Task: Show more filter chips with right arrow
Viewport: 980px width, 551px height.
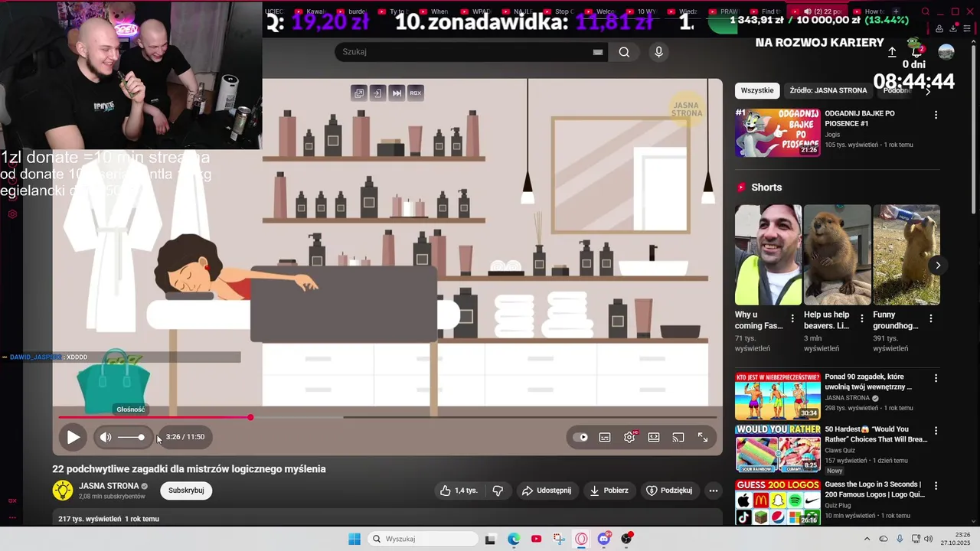Action: tap(928, 91)
